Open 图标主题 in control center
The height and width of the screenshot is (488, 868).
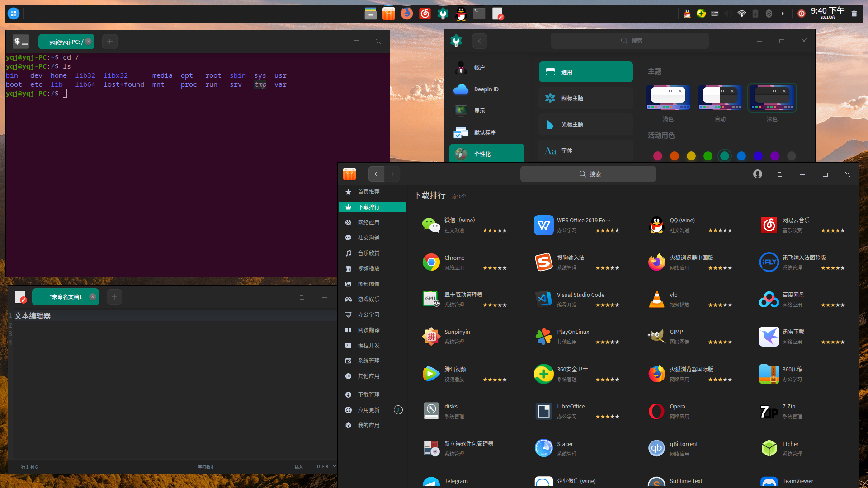(x=585, y=98)
